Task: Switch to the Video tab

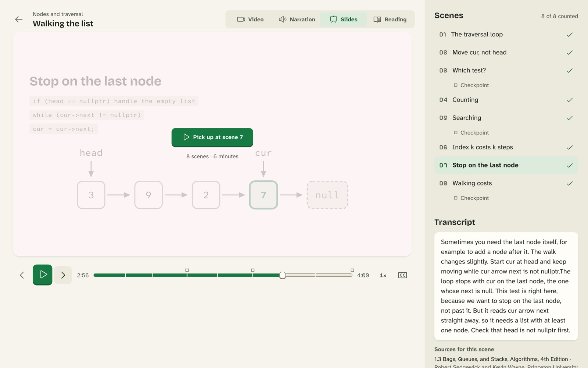Action: pyautogui.click(x=250, y=20)
